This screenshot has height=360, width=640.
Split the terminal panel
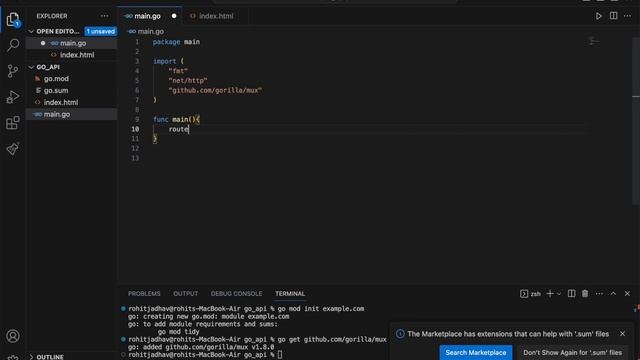(571, 293)
